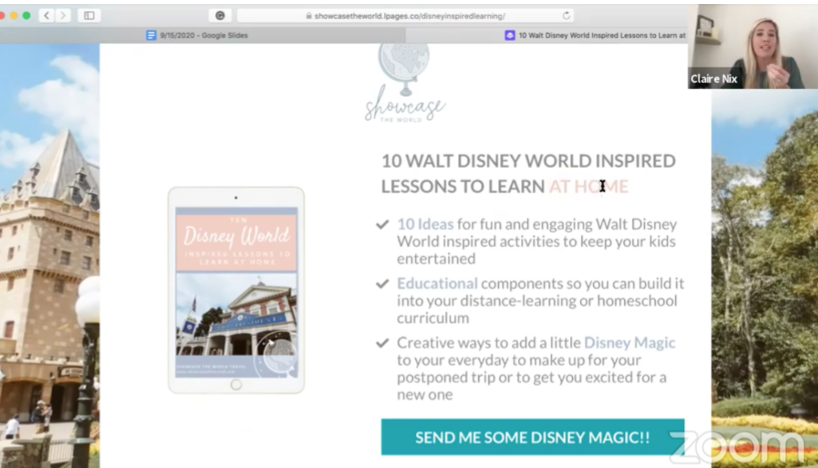Click the tablet ebook cover image
818x468 pixels.
coord(236,290)
